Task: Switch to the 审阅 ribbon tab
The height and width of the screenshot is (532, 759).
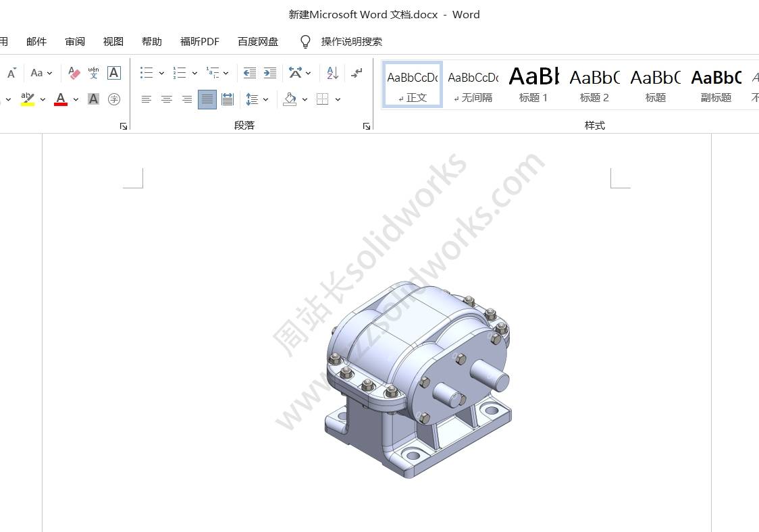Action: [x=75, y=41]
